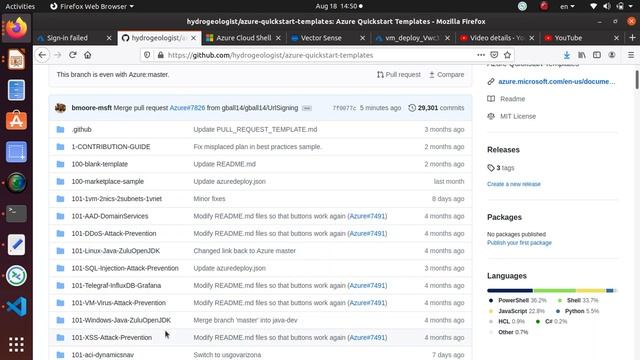Open the text editor dock icon
Viewport: 640px width, 360px height.
pos(16,244)
